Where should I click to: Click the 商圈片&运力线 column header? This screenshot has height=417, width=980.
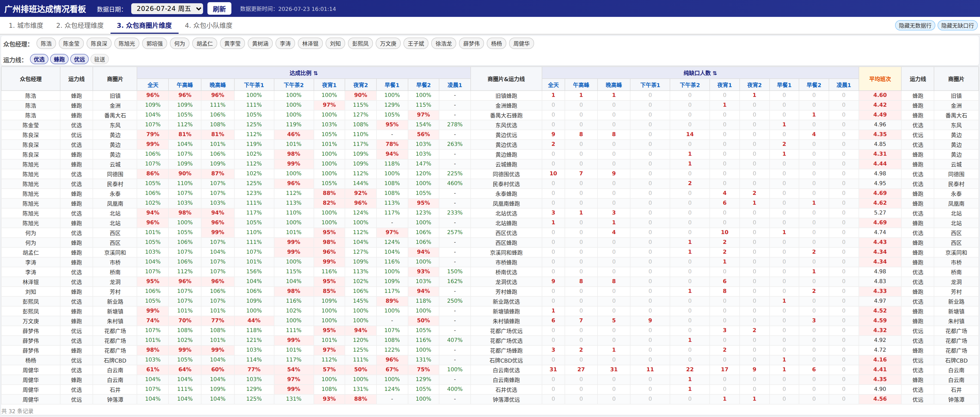[506, 79]
